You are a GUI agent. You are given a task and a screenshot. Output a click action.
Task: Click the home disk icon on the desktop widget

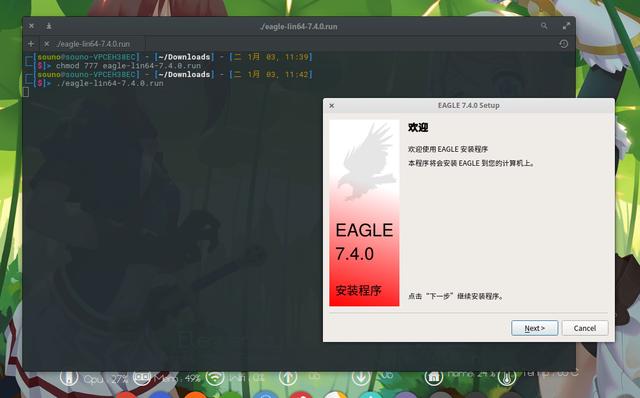point(433,377)
